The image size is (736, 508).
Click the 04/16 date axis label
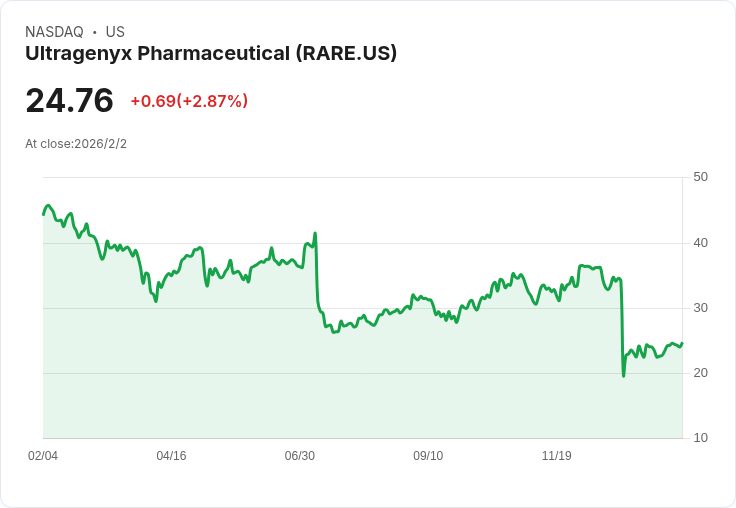point(171,456)
